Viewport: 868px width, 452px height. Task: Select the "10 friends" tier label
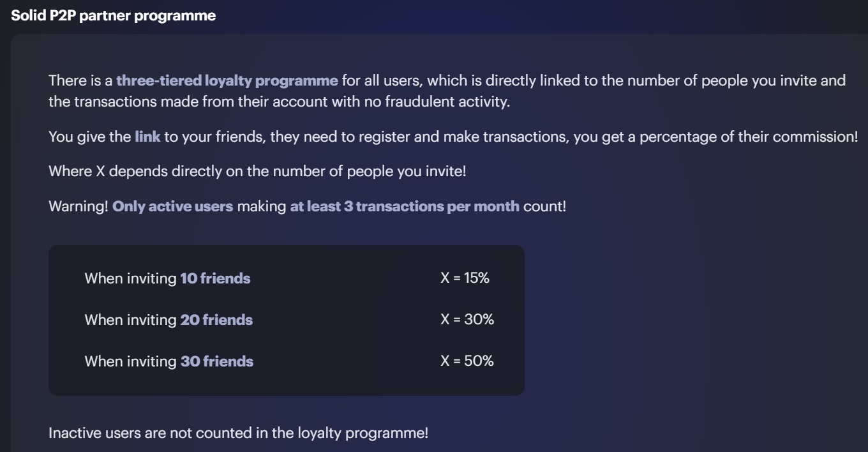pyautogui.click(x=215, y=278)
